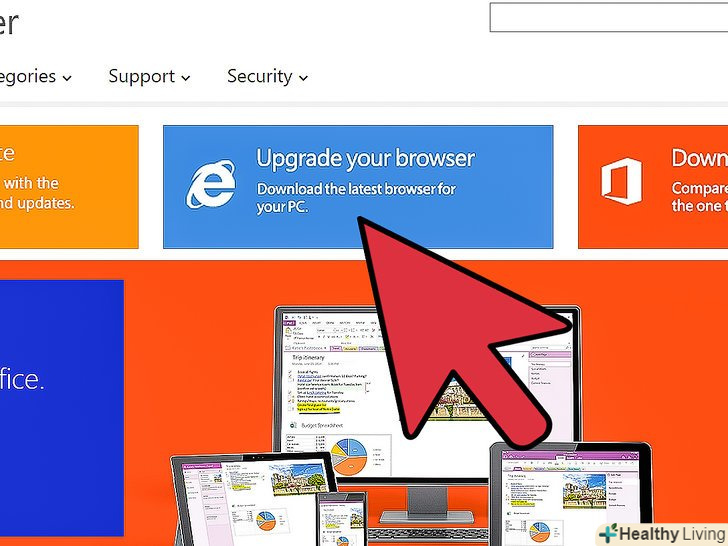Focus the search box at top
Image resolution: width=728 pixels, height=546 pixels.
click(609, 17)
